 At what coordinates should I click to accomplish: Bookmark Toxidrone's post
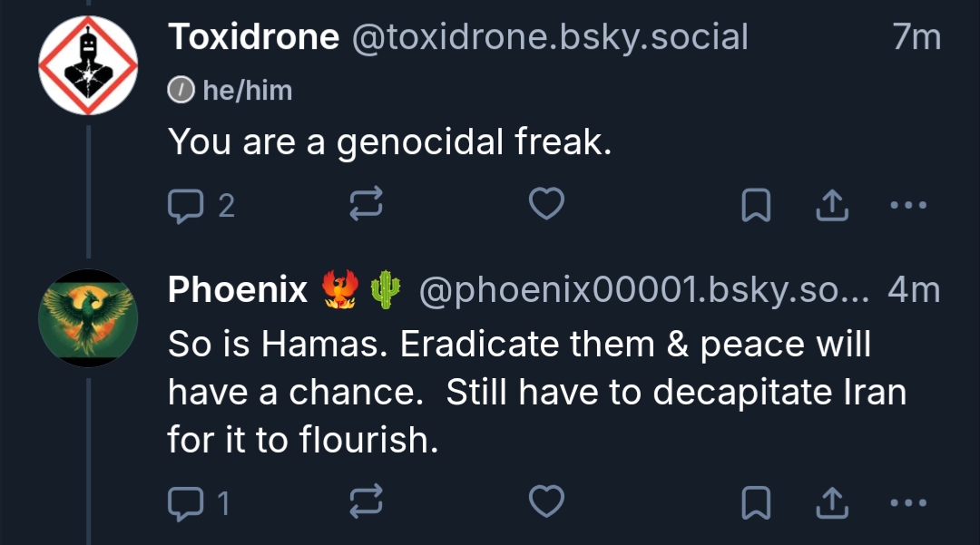756,207
